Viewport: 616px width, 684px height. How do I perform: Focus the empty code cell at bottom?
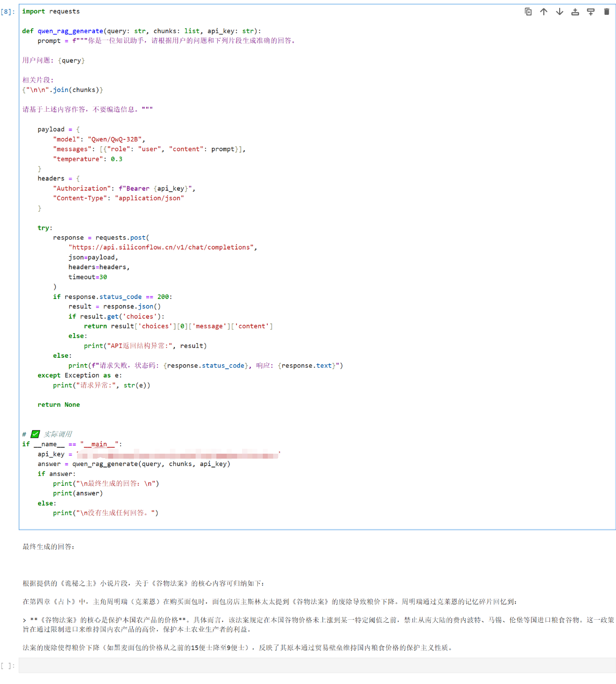coord(316,665)
